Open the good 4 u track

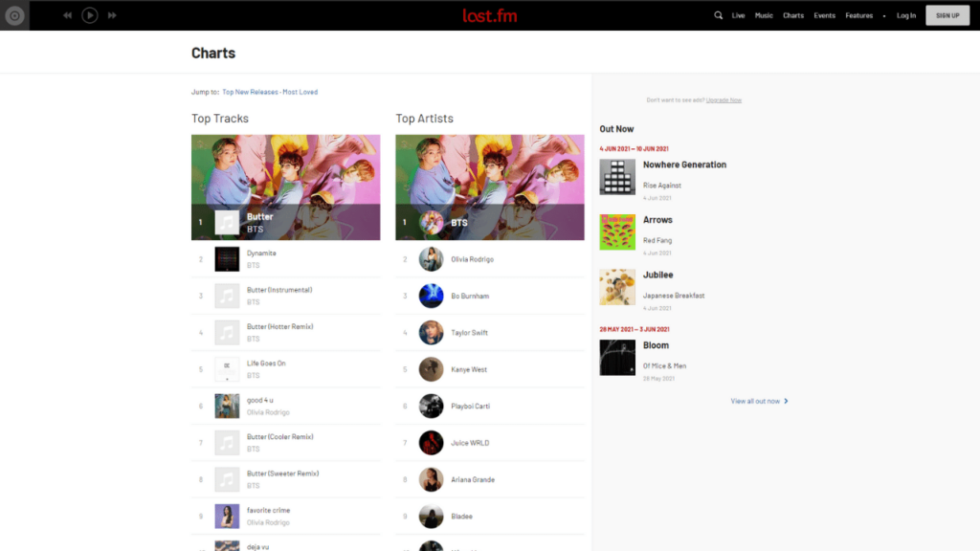260,400
